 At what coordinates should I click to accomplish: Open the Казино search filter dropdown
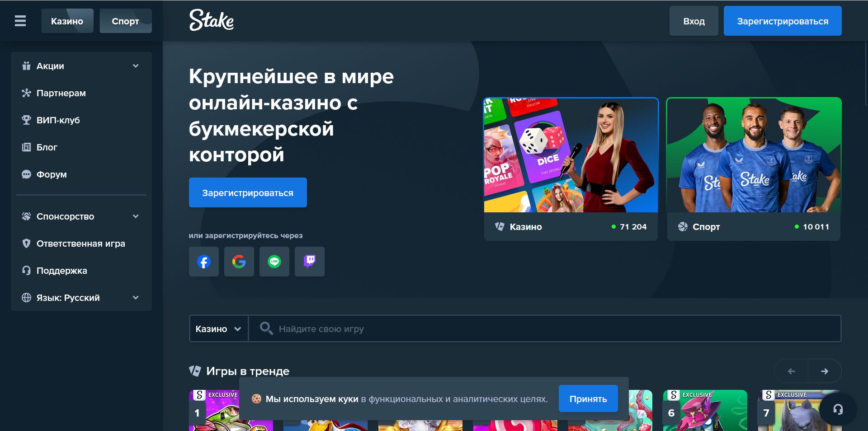[218, 328]
